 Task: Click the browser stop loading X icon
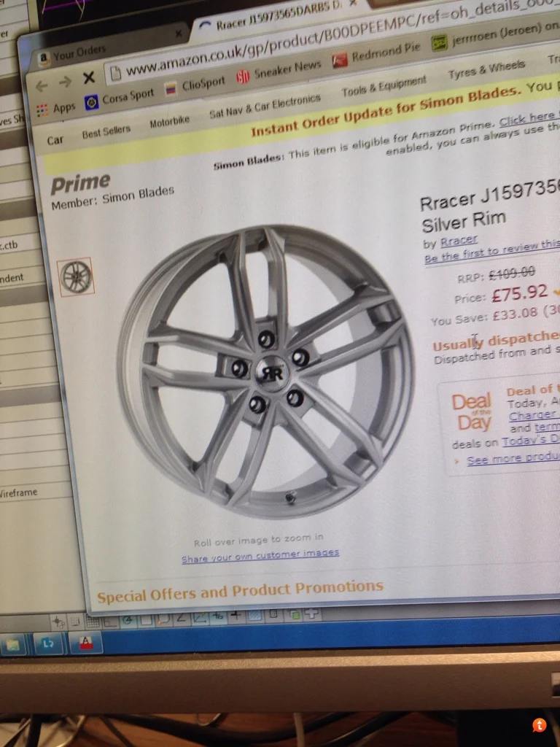click(88, 77)
